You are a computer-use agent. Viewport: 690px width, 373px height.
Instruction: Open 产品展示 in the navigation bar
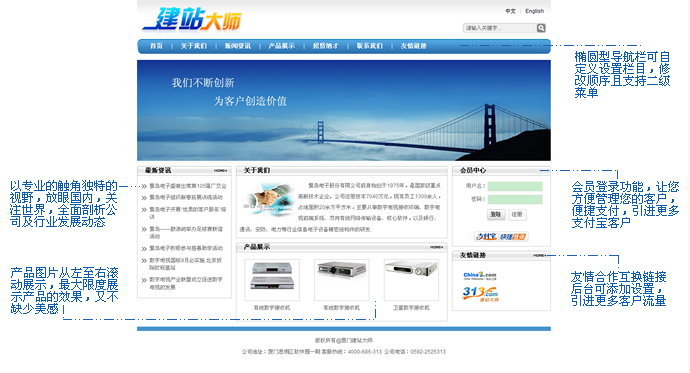coord(282,46)
